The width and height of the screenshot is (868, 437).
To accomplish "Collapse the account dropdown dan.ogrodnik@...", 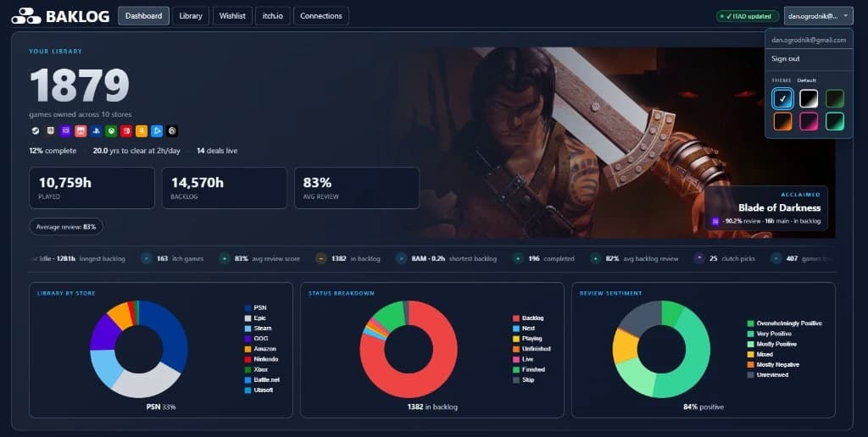I will click(x=818, y=16).
